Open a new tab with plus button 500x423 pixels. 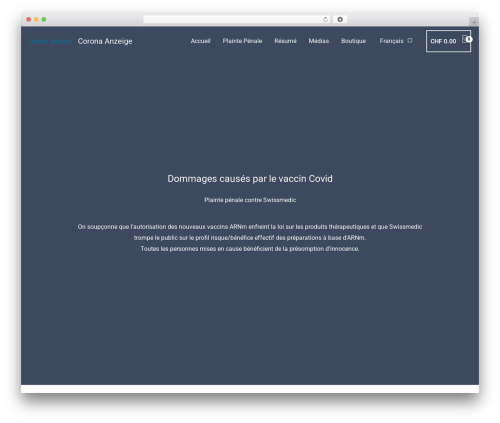click(474, 22)
